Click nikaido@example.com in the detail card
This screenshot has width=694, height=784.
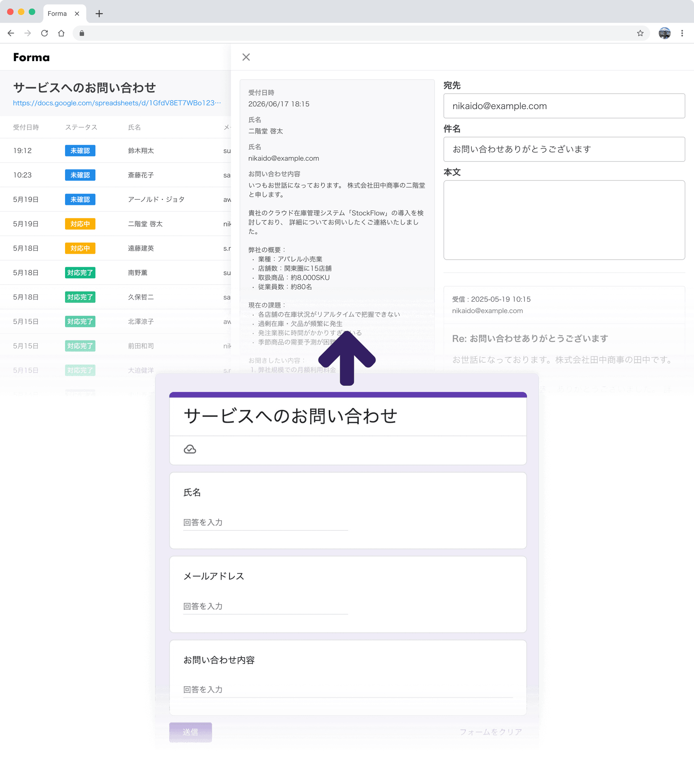pyautogui.click(x=284, y=158)
